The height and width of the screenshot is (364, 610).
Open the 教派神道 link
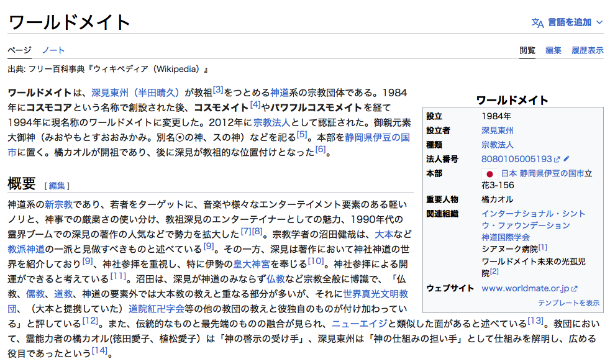tap(26, 249)
